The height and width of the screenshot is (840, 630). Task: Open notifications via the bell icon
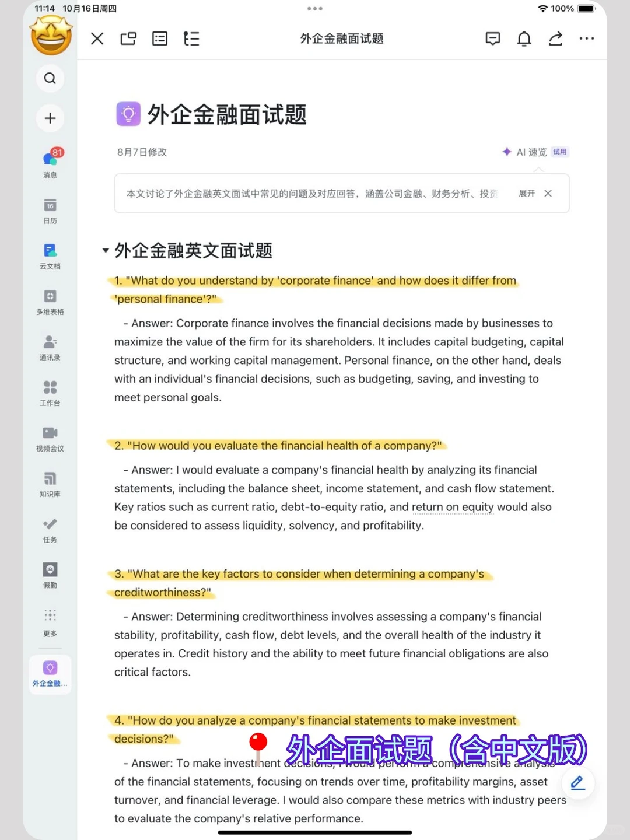[x=524, y=38]
